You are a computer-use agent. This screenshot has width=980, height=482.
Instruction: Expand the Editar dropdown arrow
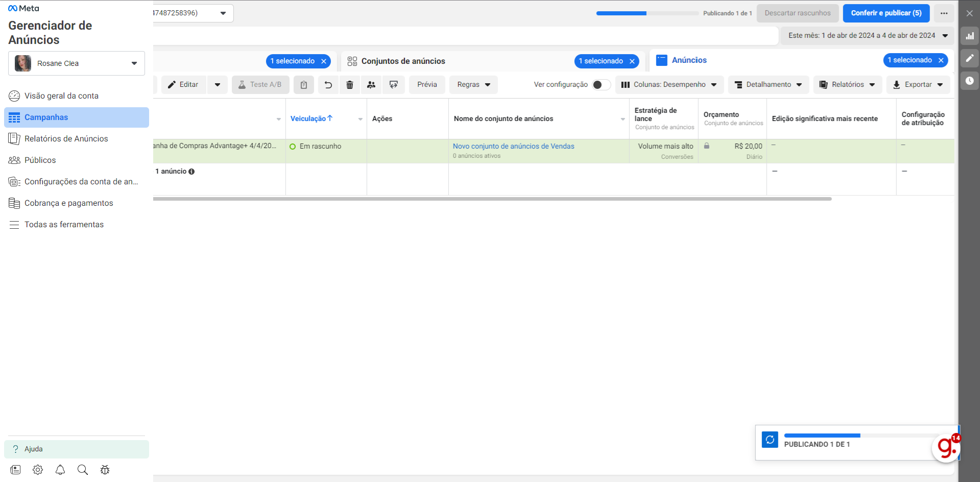pyautogui.click(x=218, y=85)
